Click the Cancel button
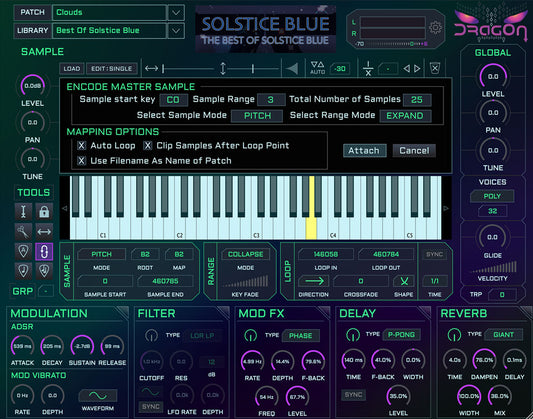The image size is (533, 419). 414,151
